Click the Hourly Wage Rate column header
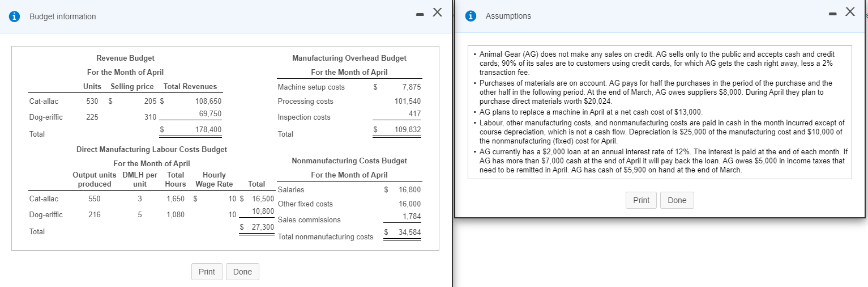Screen dimensions: 868x287 click(x=214, y=179)
